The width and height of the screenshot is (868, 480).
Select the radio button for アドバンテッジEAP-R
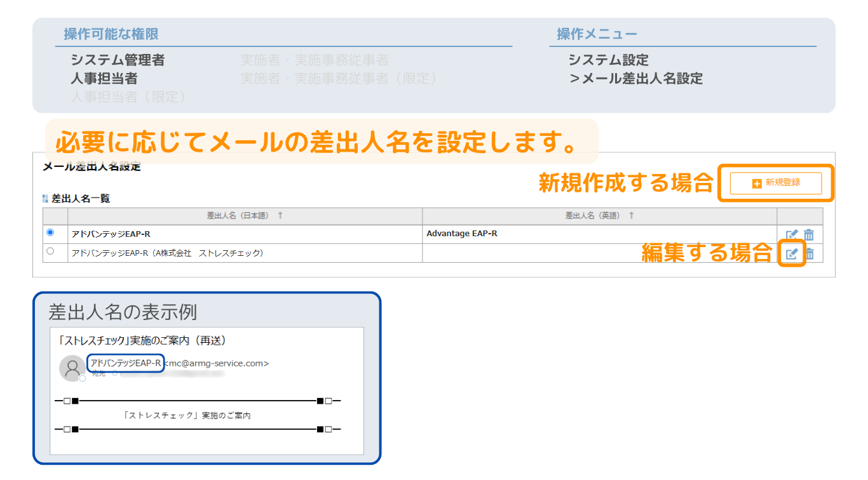(x=51, y=233)
